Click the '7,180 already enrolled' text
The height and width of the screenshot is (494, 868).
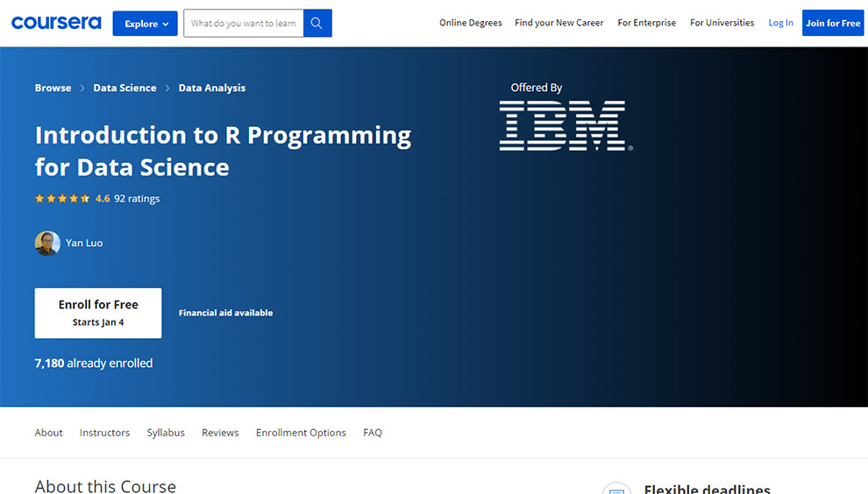pyautogui.click(x=94, y=363)
